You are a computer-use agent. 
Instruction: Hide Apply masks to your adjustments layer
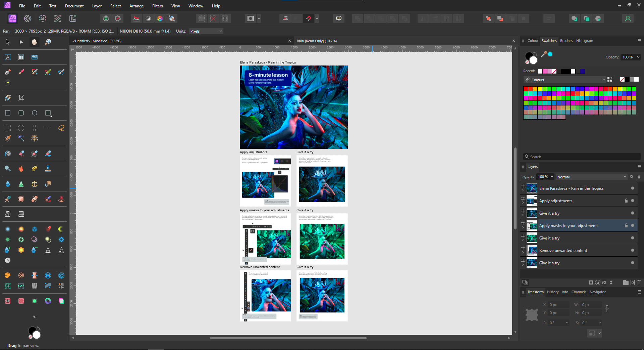point(633,226)
